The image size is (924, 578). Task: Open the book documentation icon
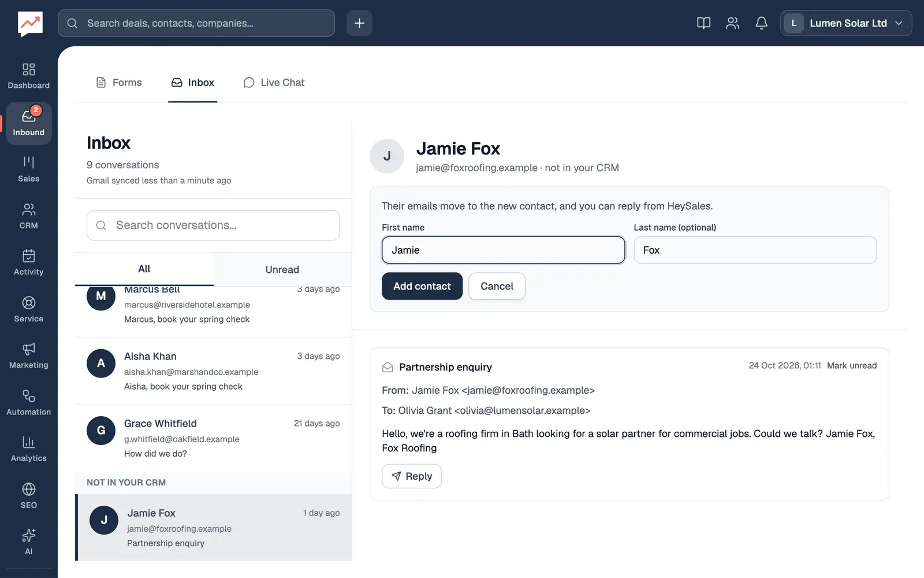pos(703,23)
